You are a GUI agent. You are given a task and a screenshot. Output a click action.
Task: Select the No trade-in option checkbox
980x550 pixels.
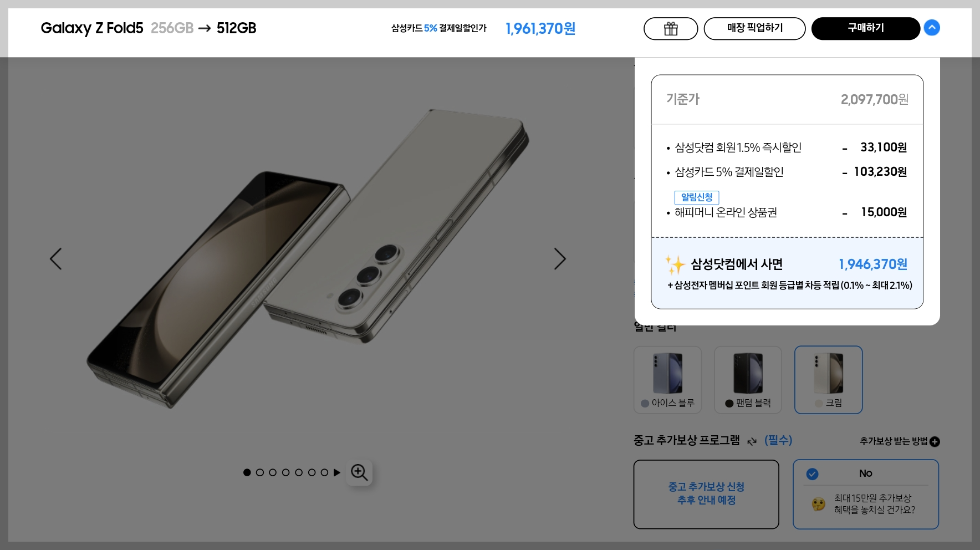812,473
